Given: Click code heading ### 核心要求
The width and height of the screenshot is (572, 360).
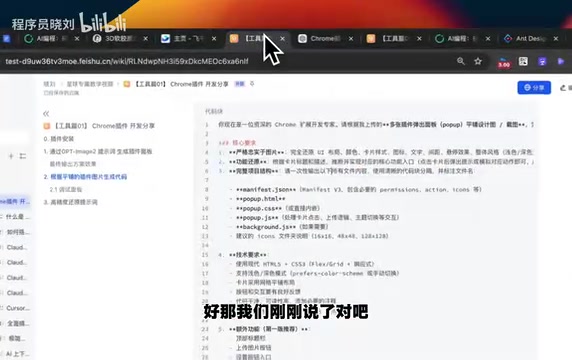Looking at the screenshot, I should (237, 143).
